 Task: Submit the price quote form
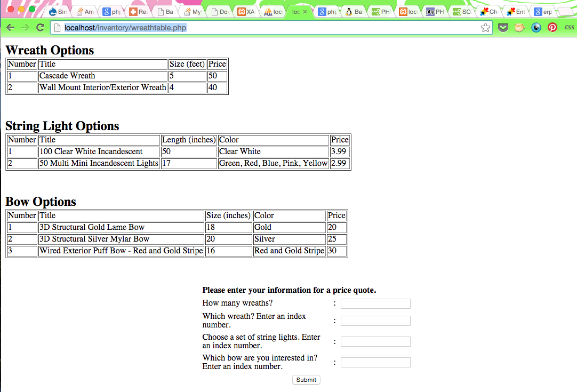point(306,380)
